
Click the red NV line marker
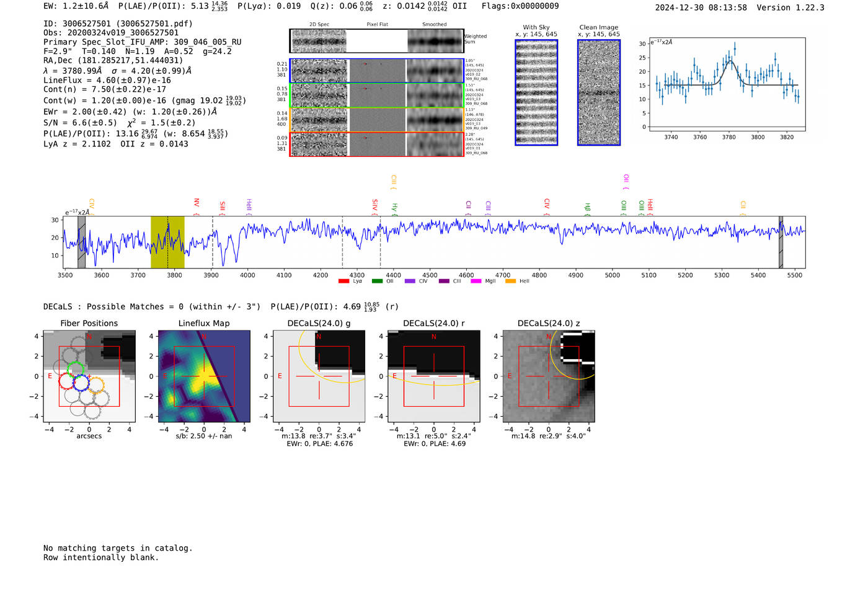[x=196, y=207]
